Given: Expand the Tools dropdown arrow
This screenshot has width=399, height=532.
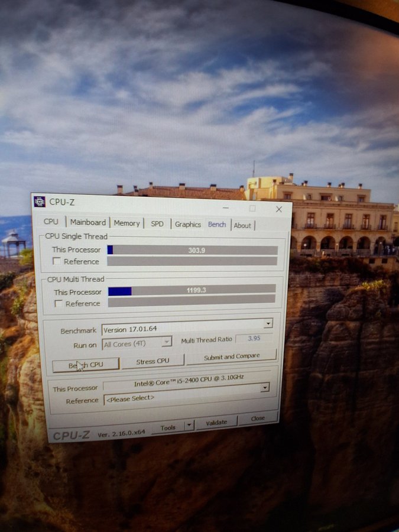Looking at the screenshot, I should [x=189, y=425].
